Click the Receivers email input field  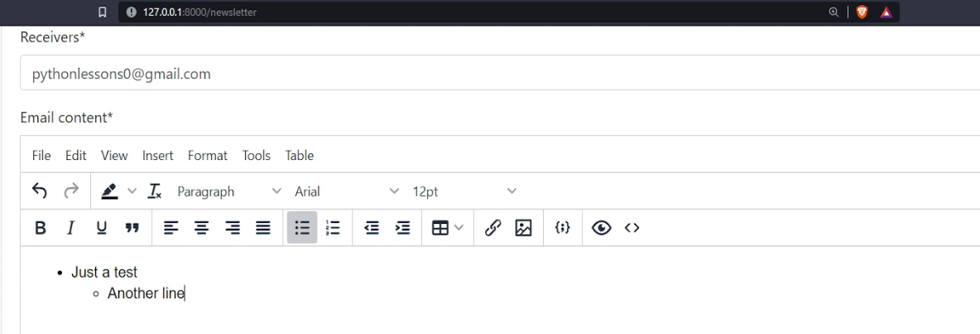click(497, 74)
